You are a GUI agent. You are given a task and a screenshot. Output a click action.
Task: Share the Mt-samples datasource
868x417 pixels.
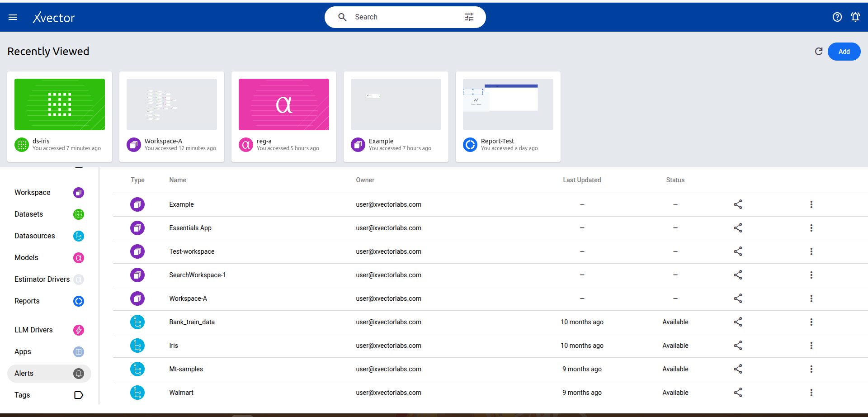(738, 369)
